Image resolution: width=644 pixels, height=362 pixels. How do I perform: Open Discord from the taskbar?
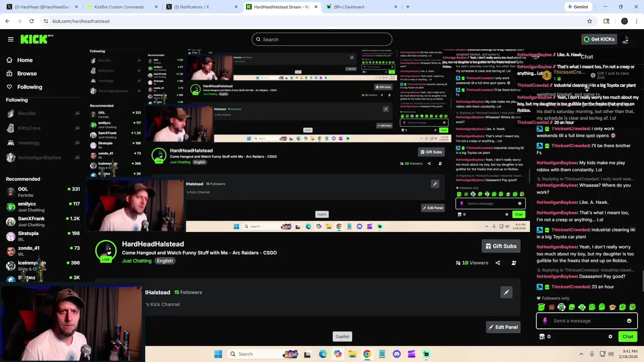pos(396,354)
